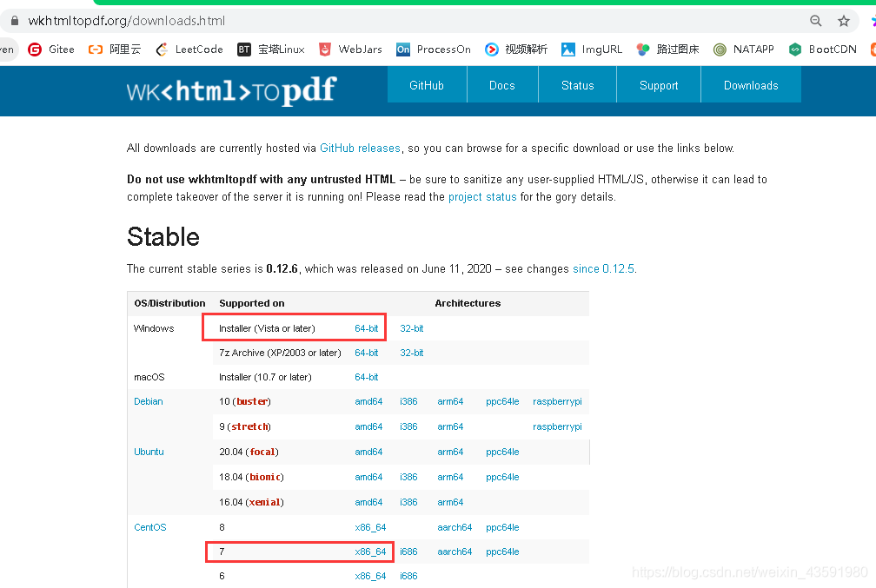Bookmark this page with the star icon

[845, 20]
